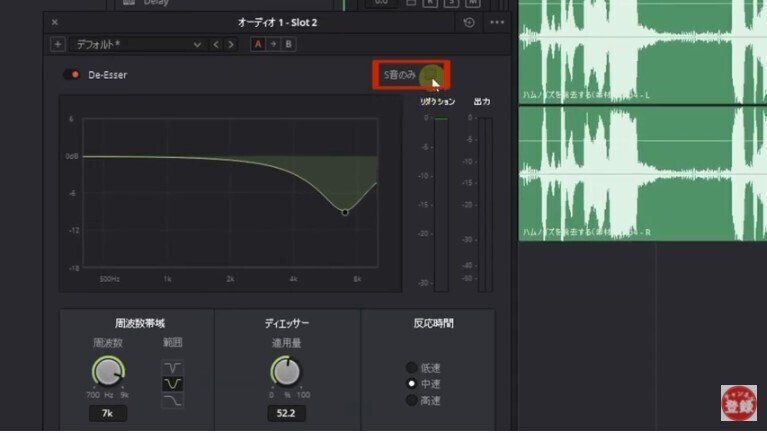Click the right channel audio waveform

tap(643, 174)
